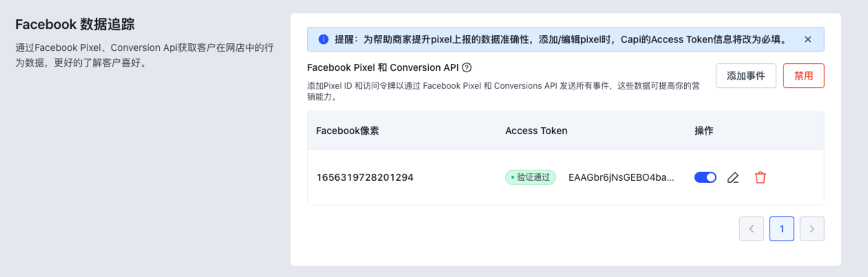The height and width of the screenshot is (277, 868).
Task: Click the Facebook 数据追踪 heading
Action: tap(74, 25)
